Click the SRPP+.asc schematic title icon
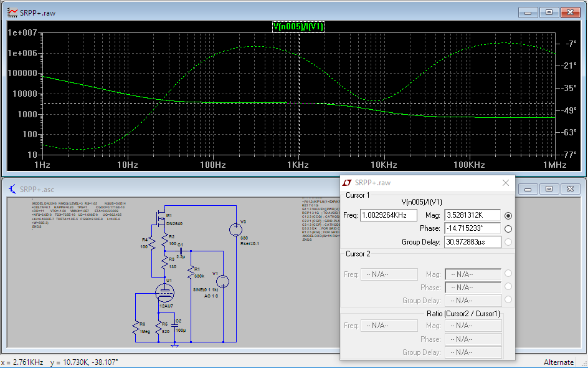588x368 pixels. (12, 188)
